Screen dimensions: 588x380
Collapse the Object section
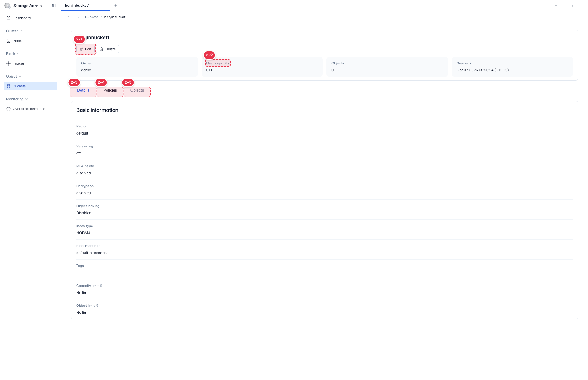[x=13, y=76]
